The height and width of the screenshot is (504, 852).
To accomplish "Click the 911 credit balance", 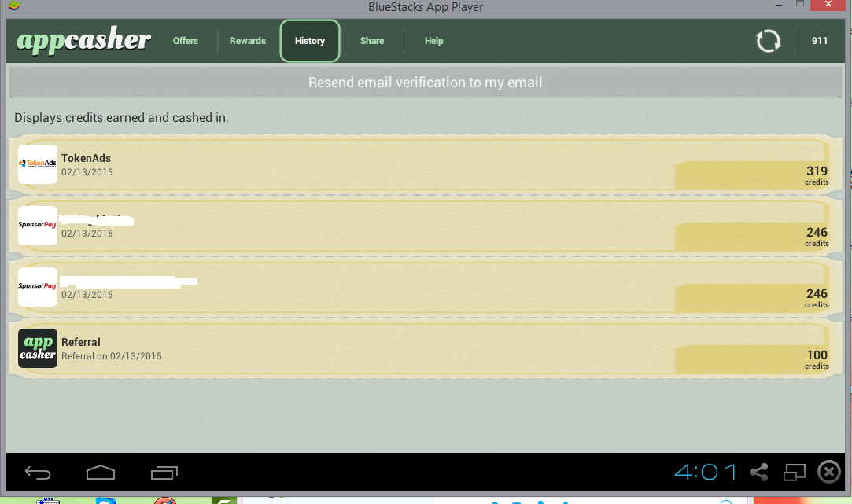I will [820, 41].
